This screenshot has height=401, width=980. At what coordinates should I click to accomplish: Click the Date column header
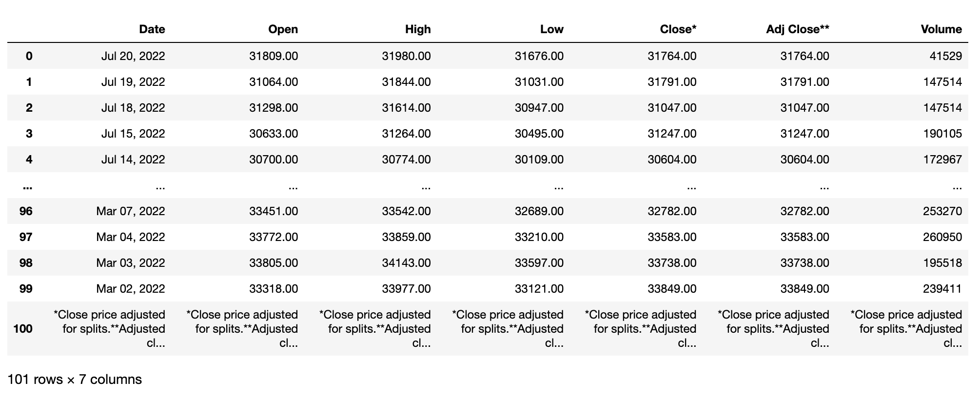[152, 29]
